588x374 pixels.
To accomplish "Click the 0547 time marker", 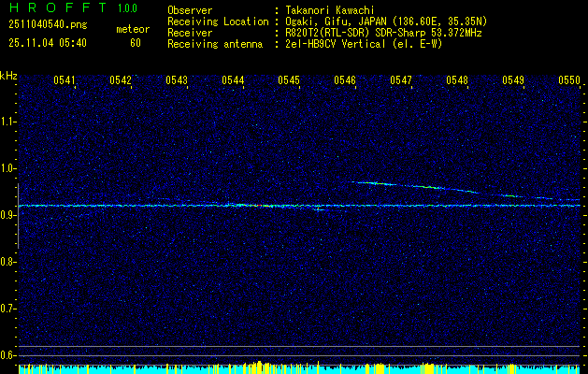I will tap(401, 80).
